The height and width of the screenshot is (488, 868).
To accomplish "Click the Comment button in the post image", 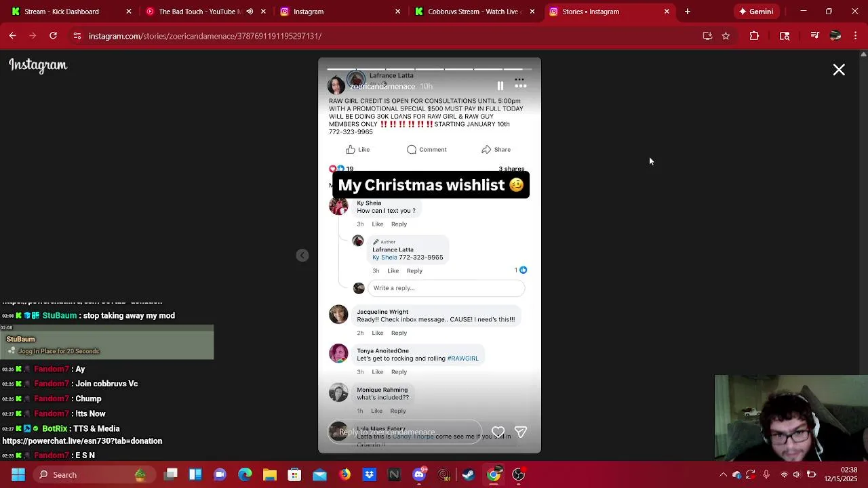I will pos(427,150).
